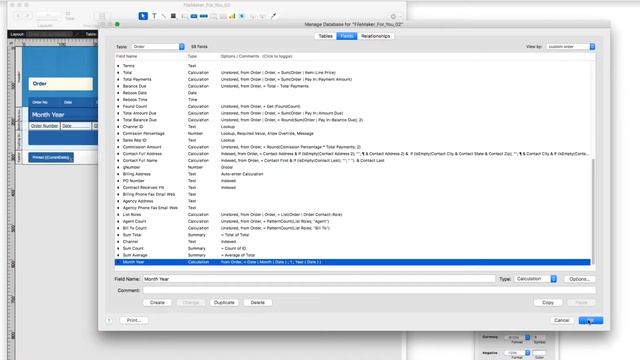Viewport: 640px width, 360px height.
Task: Select the Month Year field row
Action: [x=353, y=262]
